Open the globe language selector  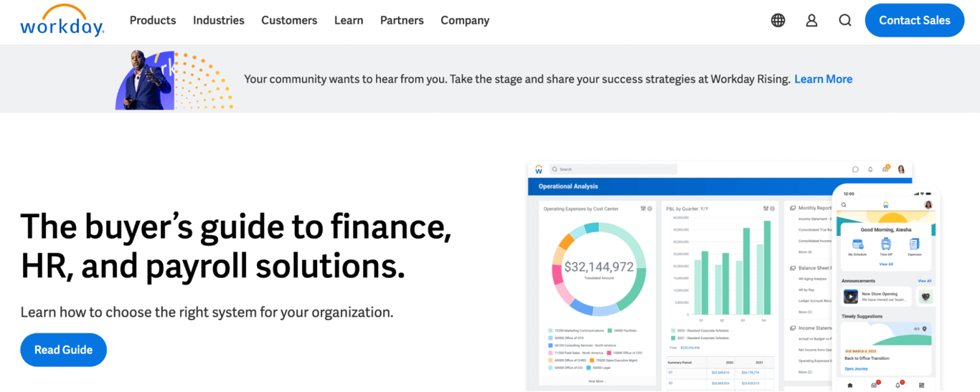click(x=778, y=21)
